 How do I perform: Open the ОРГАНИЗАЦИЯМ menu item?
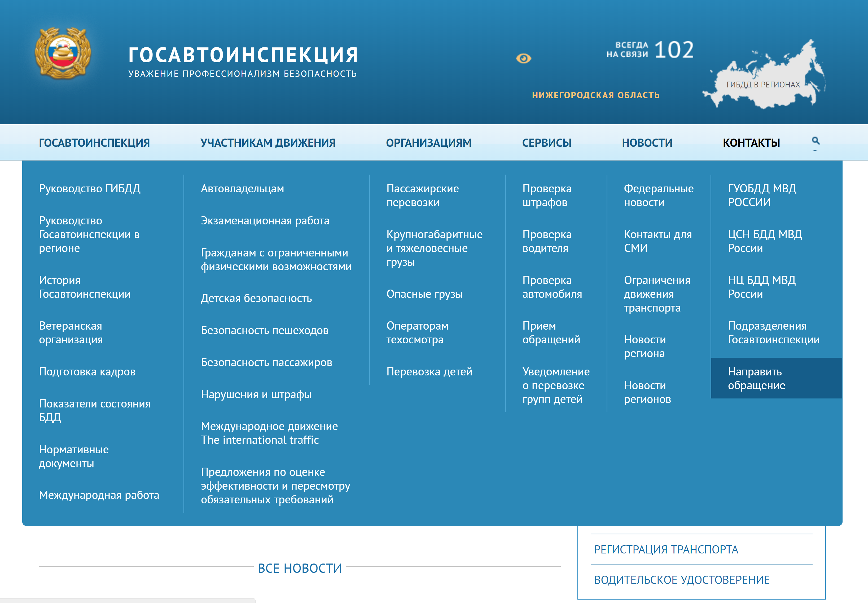[x=429, y=143]
